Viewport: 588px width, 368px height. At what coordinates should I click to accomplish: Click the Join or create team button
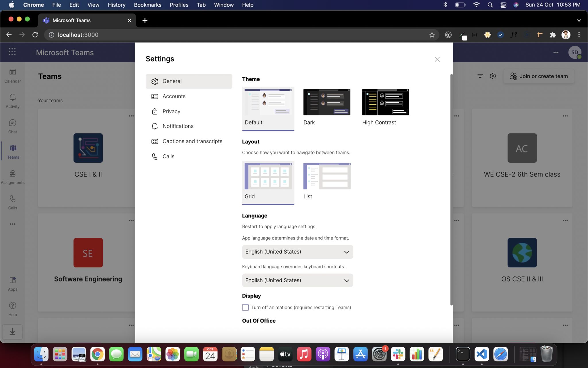[539, 76]
